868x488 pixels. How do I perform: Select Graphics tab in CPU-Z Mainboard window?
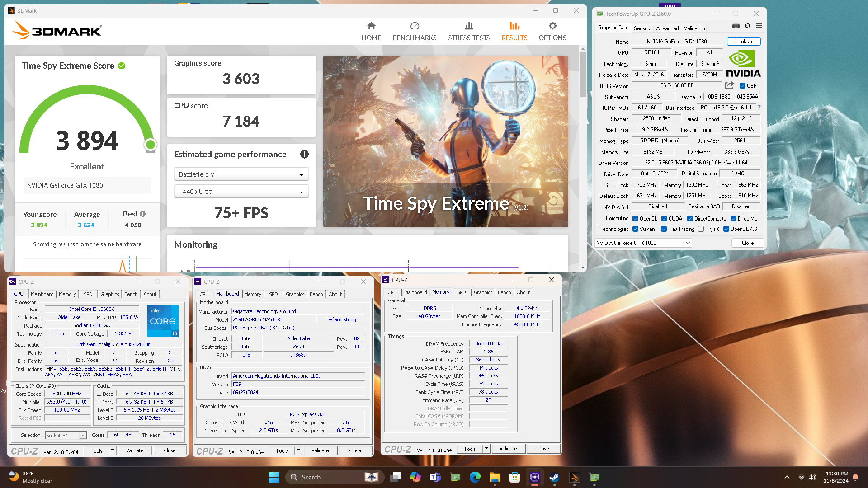point(295,294)
